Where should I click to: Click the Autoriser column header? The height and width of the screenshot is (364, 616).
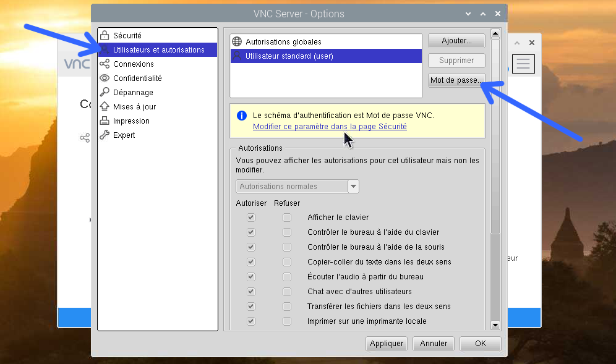pyautogui.click(x=251, y=203)
